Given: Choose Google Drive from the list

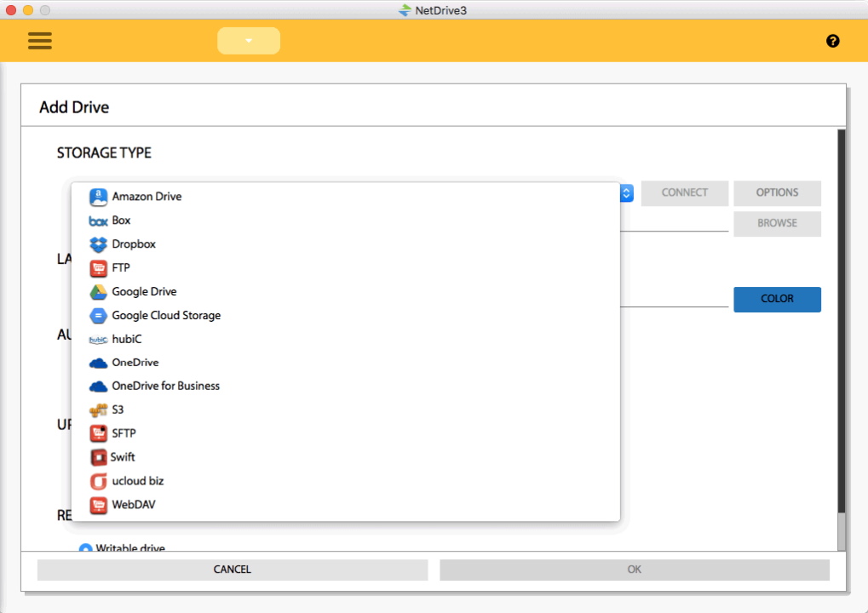Looking at the screenshot, I should 346,291.
